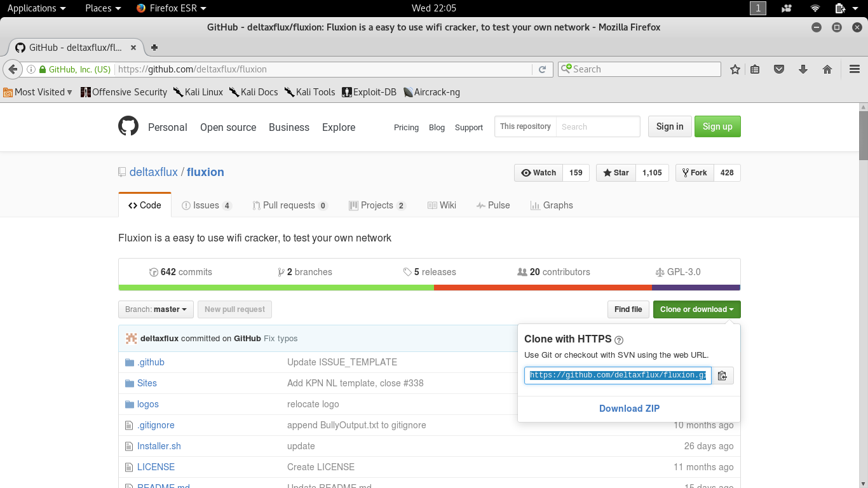Click the green Sign up button
This screenshot has height=488, width=868.
(x=717, y=126)
